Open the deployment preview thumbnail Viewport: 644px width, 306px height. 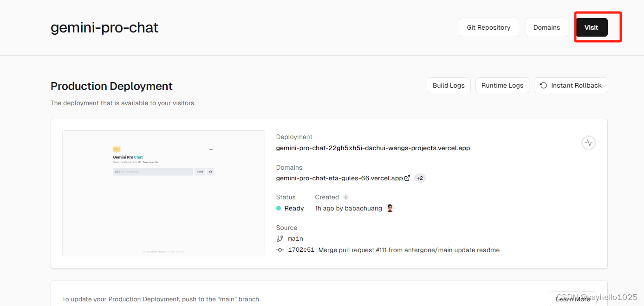pyautogui.click(x=163, y=194)
